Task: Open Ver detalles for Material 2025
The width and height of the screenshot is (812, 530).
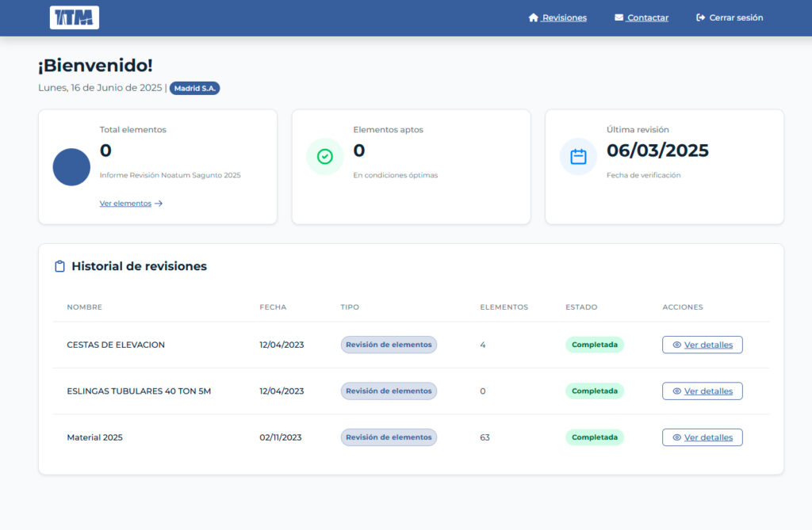Action: (703, 437)
